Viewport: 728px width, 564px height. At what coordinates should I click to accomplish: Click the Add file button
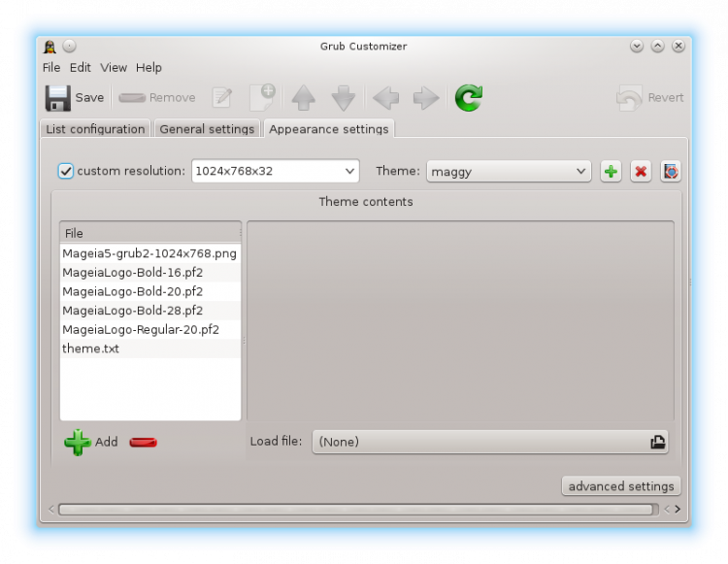coord(91,443)
